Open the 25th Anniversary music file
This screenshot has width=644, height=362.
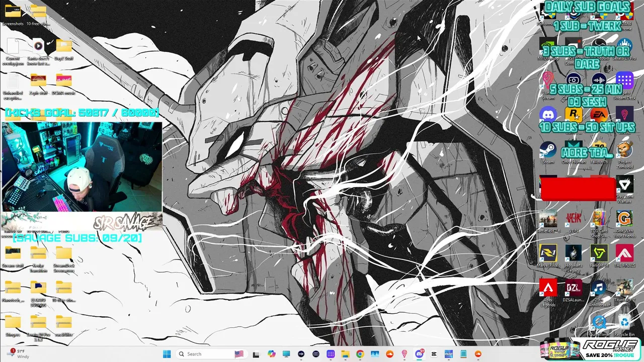tap(599, 294)
